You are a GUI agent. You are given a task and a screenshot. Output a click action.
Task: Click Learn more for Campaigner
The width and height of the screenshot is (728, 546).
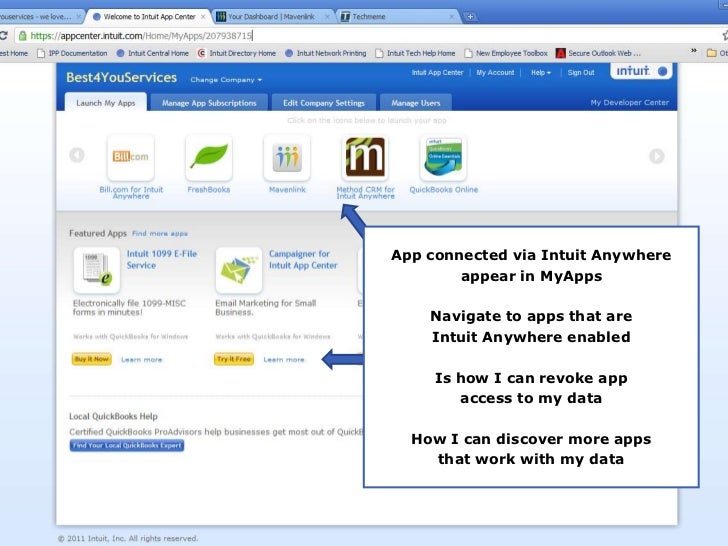[284, 359]
